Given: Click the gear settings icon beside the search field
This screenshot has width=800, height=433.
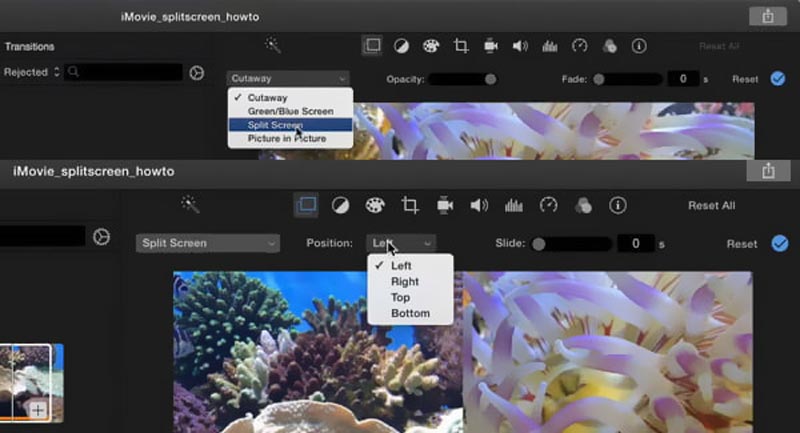Looking at the screenshot, I should point(196,73).
